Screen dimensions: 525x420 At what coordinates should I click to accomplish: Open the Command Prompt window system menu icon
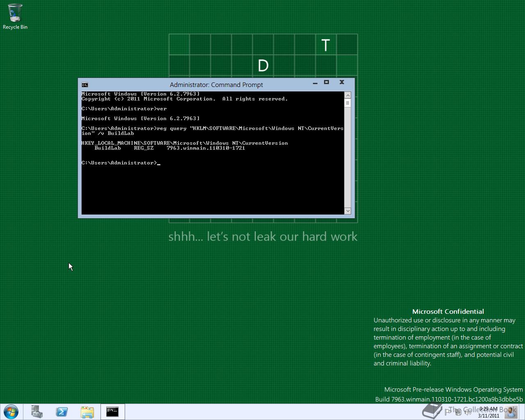[x=84, y=85]
